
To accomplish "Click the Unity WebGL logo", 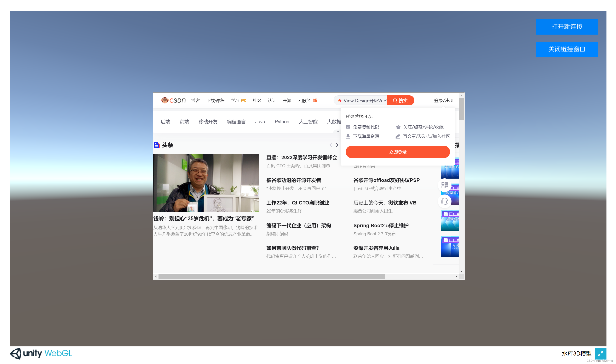I will [x=41, y=353].
